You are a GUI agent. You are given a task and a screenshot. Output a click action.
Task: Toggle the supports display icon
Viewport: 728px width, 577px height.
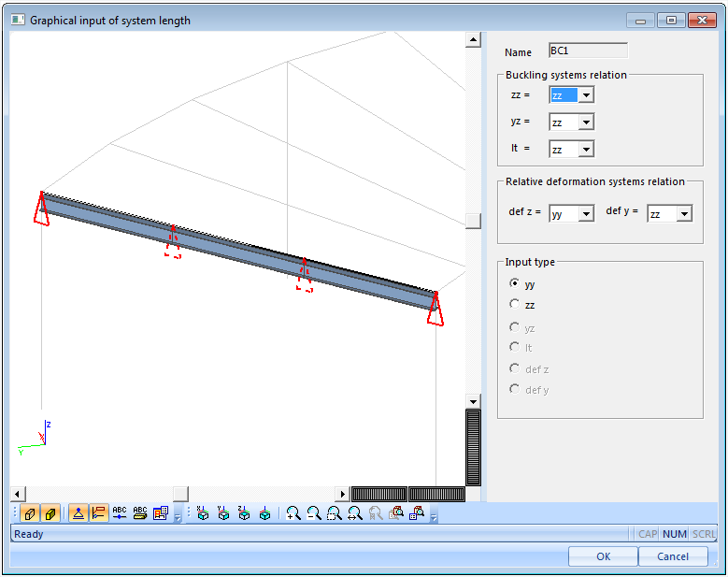[79, 513]
